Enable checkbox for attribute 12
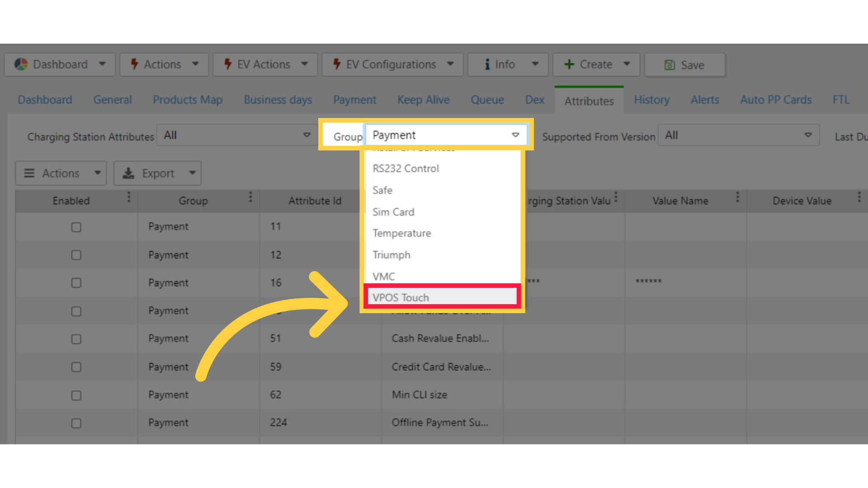The width and height of the screenshot is (868, 488). coord(76,255)
